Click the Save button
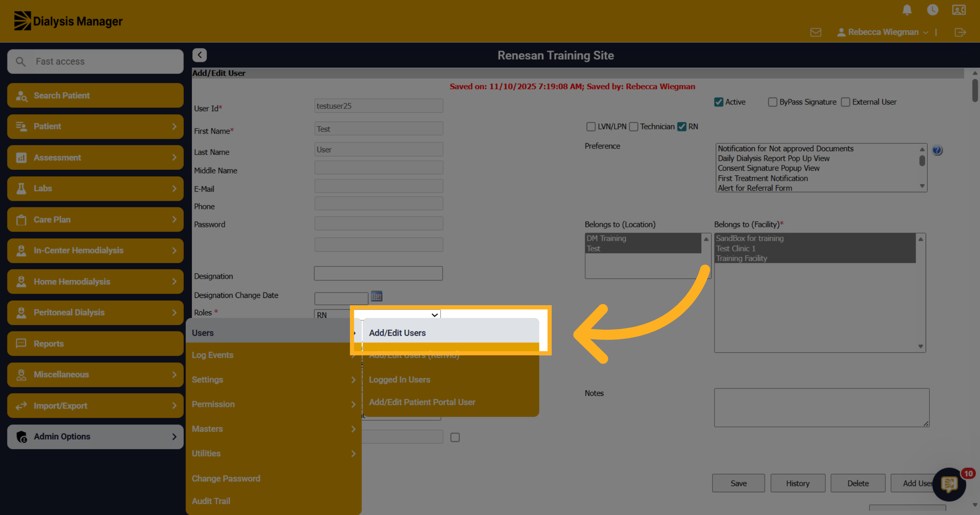The width and height of the screenshot is (980, 515). [739, 483]
